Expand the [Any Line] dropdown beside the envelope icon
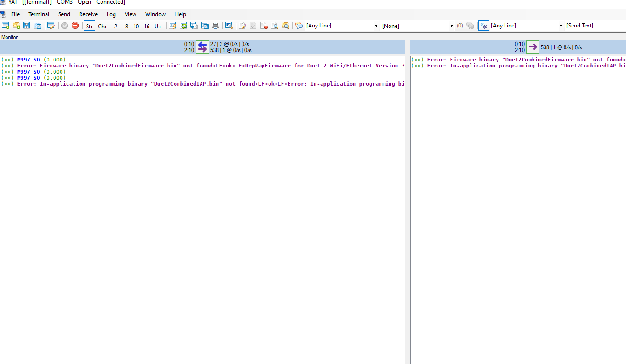Screen dimensions: 626x364 [561, 26]
